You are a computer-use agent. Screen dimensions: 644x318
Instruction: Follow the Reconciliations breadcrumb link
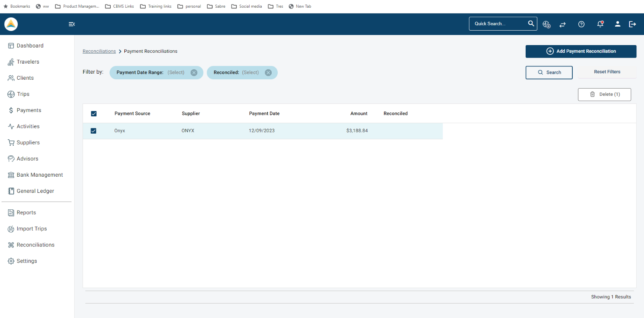[x=99, y=51]
